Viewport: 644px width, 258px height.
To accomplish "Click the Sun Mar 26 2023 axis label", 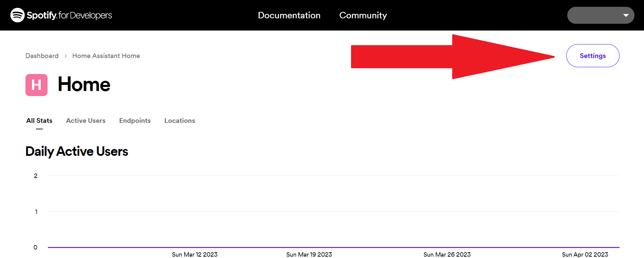I will [447, 255].
